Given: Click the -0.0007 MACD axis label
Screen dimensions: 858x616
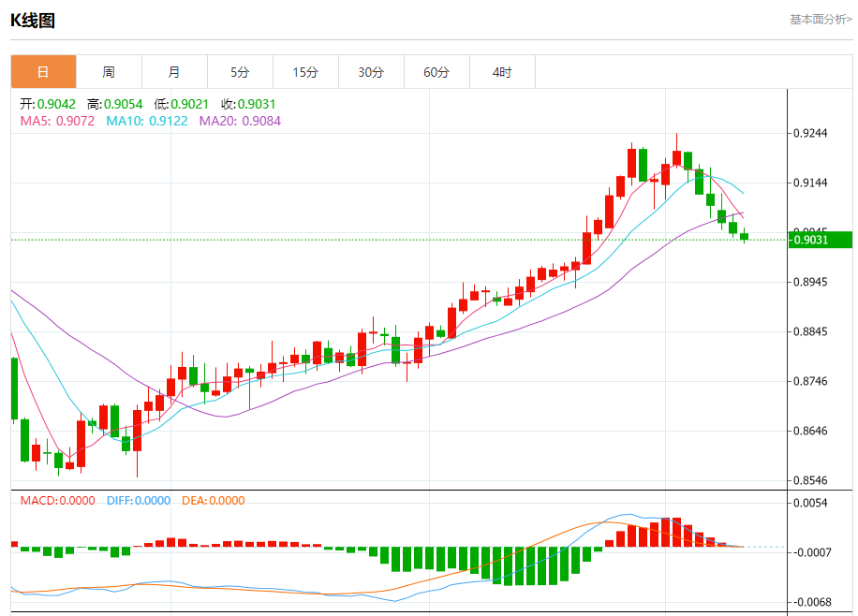Looking at the screenshot, I should coord(812,552).
